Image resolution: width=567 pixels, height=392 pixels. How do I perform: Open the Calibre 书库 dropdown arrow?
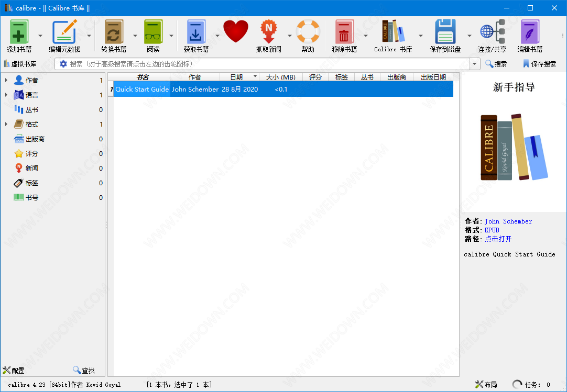point(421,36)
